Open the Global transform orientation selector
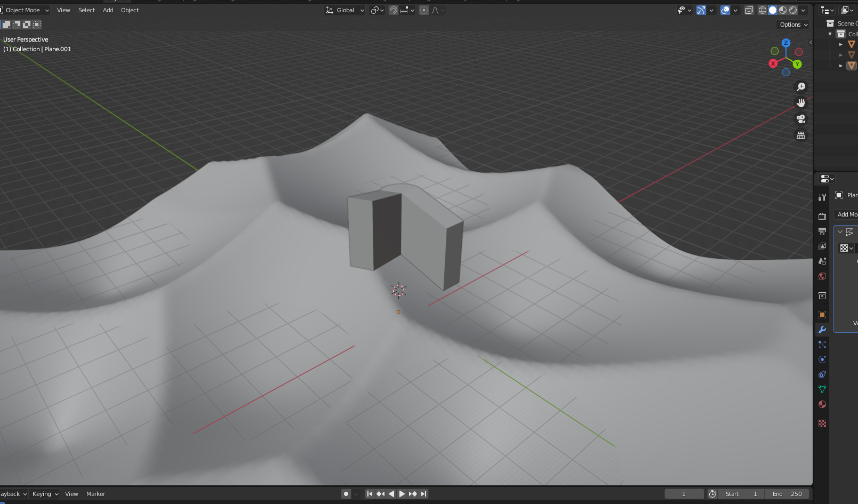This screenshot has width=858, height=504. pyautogui.click(x=344, y=10)
